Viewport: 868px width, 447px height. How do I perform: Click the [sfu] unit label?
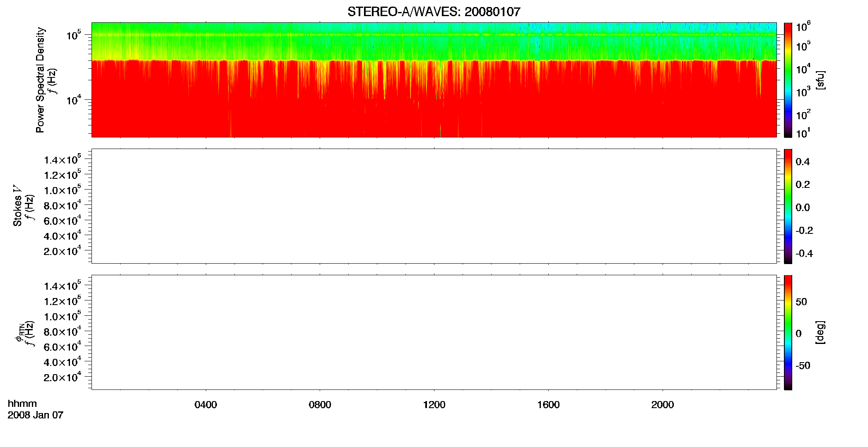tap(821, 80)
